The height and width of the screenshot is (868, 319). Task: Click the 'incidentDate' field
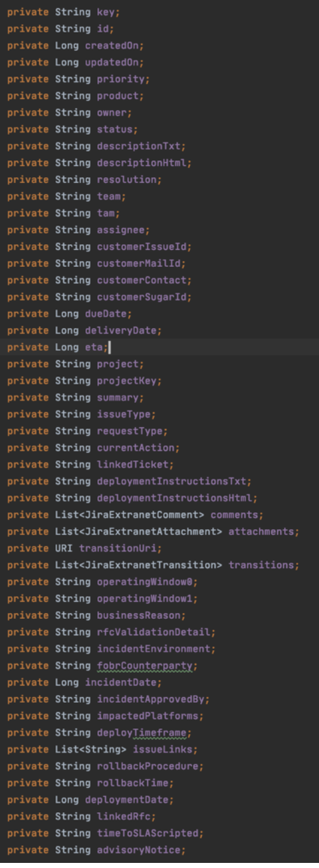(x=120, y=682)
